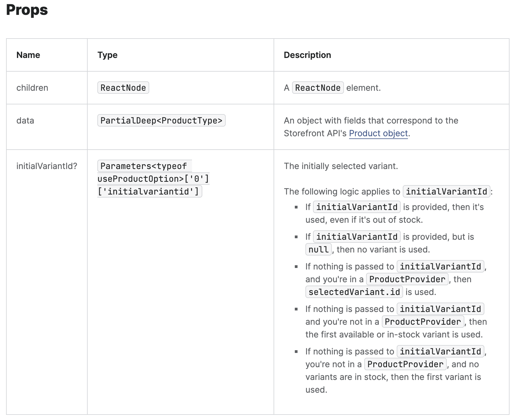This screenshot has height=420, width=515.
Task: Click ReactNode code in the Description column
Action: [x=318, y=88]
